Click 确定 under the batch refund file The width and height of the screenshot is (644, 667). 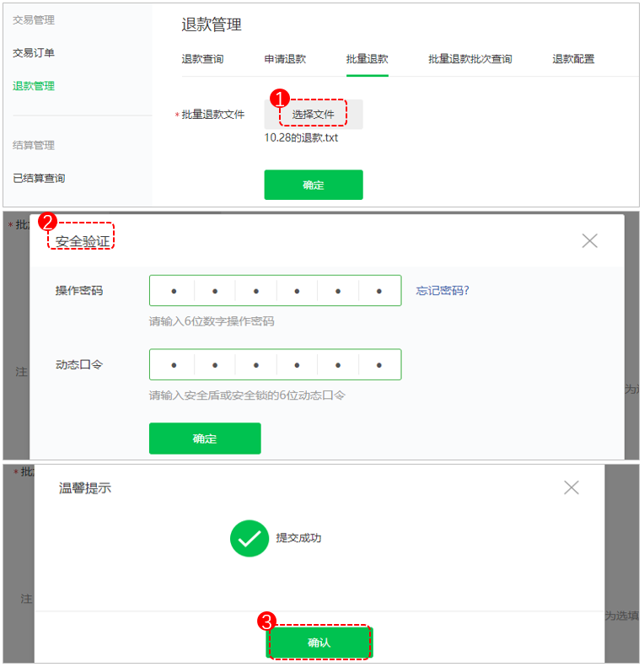tap(314, 185)
